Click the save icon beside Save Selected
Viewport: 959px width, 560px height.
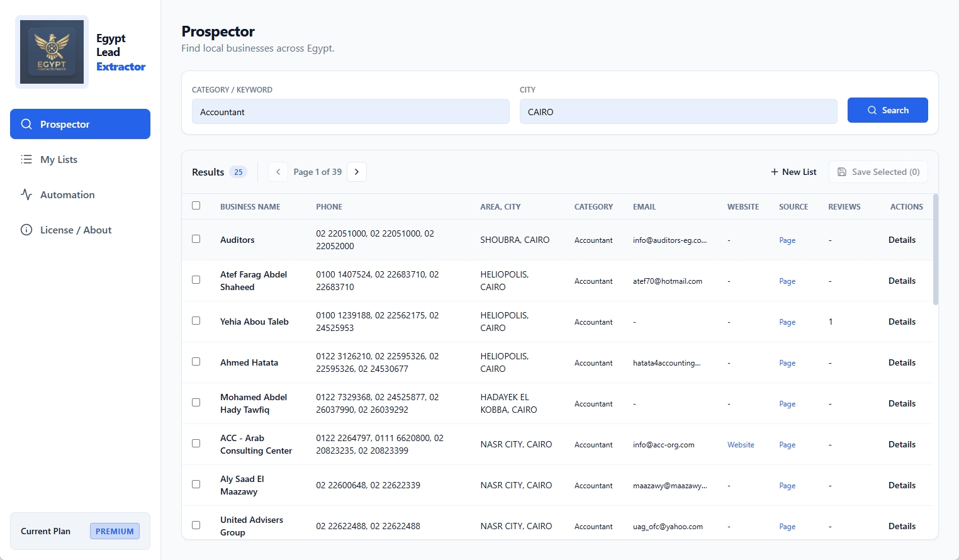[x=841, y=171]
